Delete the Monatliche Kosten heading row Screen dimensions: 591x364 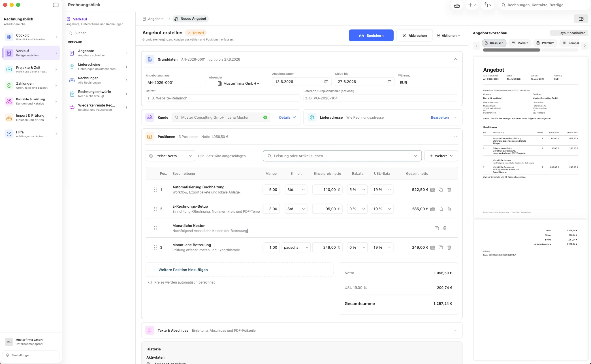coord(445,228)
